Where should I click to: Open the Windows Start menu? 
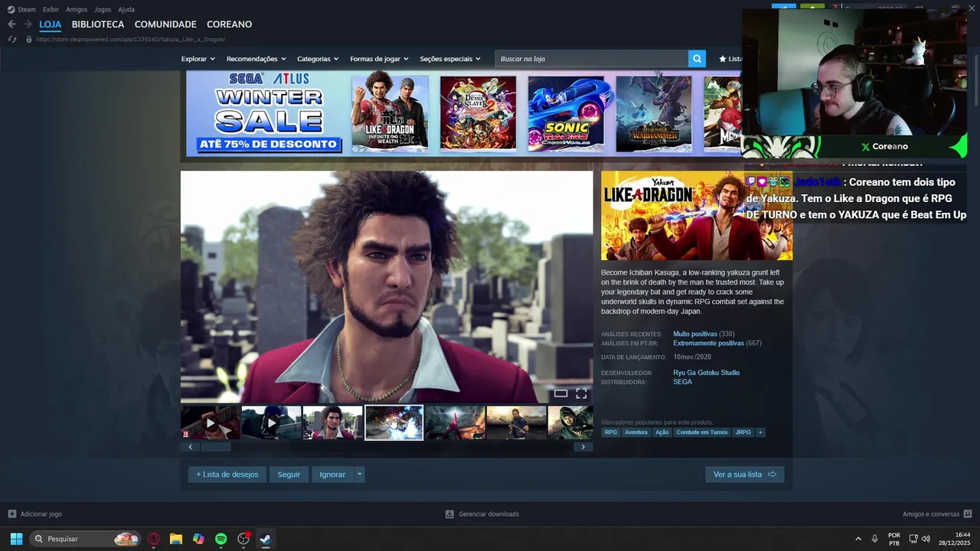tap(16, 539)
